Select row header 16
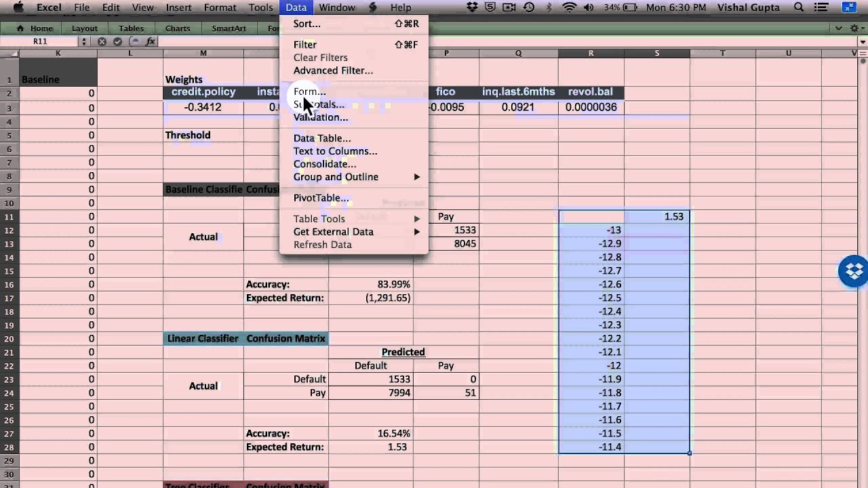This screenshot has height=488, width=868. [9, 284]
